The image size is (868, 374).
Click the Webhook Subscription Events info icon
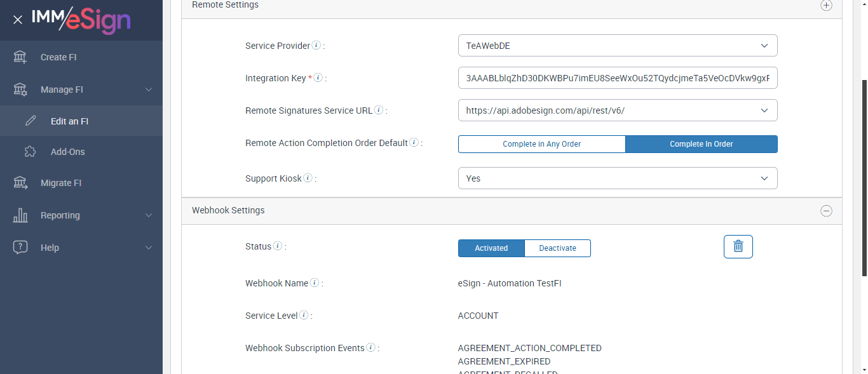[371, 348]
